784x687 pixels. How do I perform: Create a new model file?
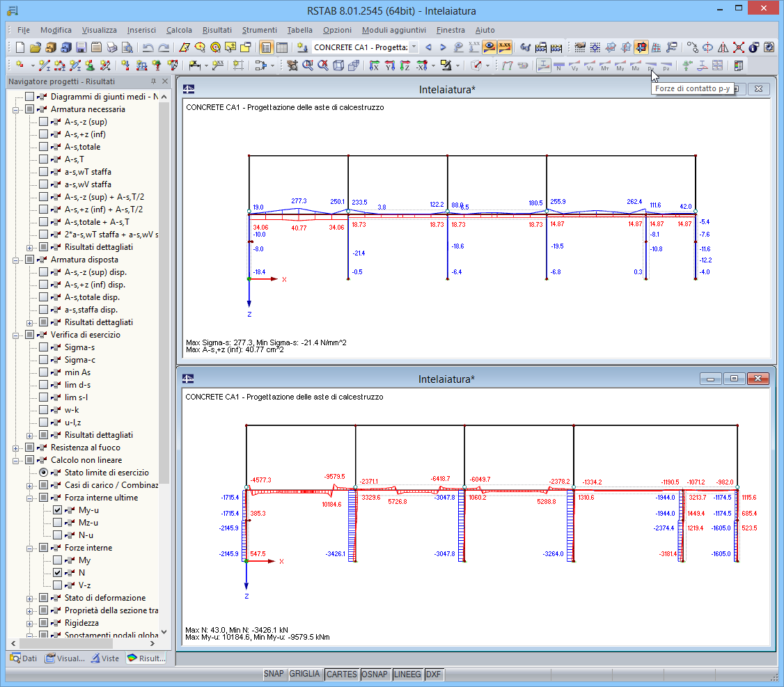(x=19, y=47)
